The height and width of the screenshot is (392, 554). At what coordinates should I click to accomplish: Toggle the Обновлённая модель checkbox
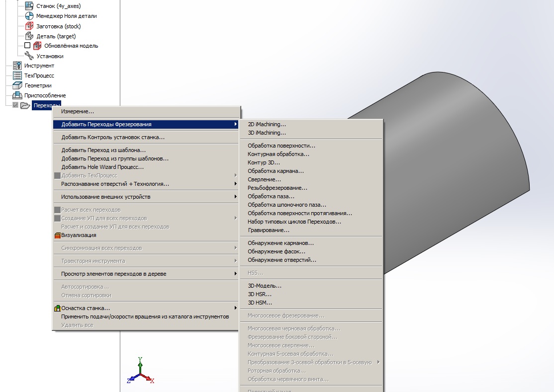coord(27,45)
